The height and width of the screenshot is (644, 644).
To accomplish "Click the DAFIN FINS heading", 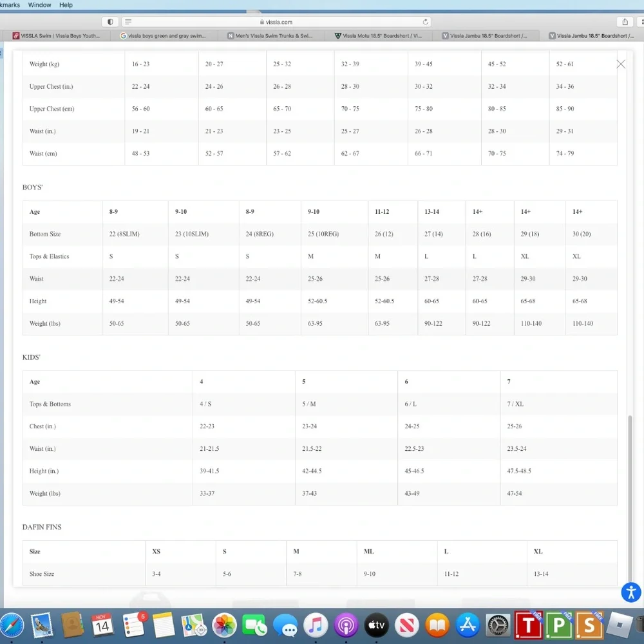I will [42, 527].
